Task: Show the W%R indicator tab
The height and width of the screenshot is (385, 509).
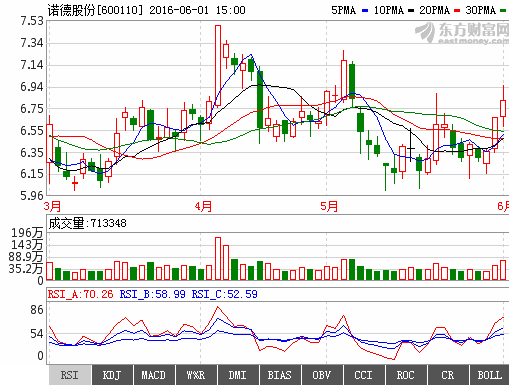Action: (x=196, y=375)
